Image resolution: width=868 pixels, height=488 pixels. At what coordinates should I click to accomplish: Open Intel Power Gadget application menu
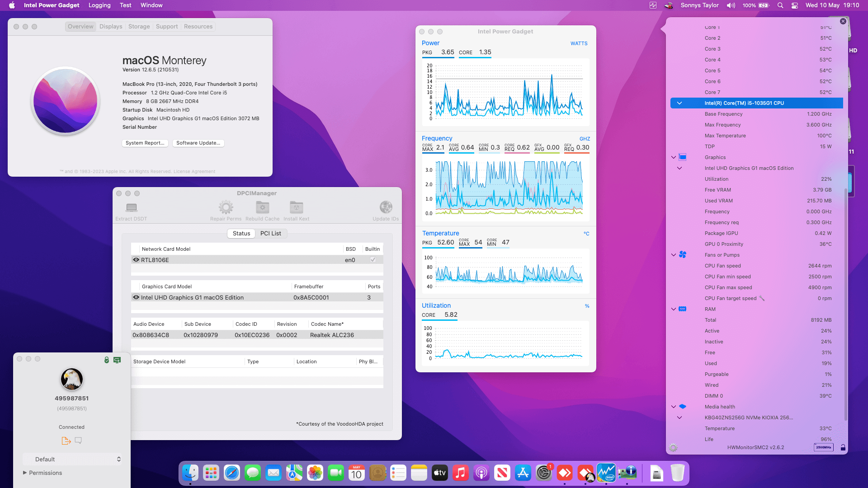[x=52, y=5]
